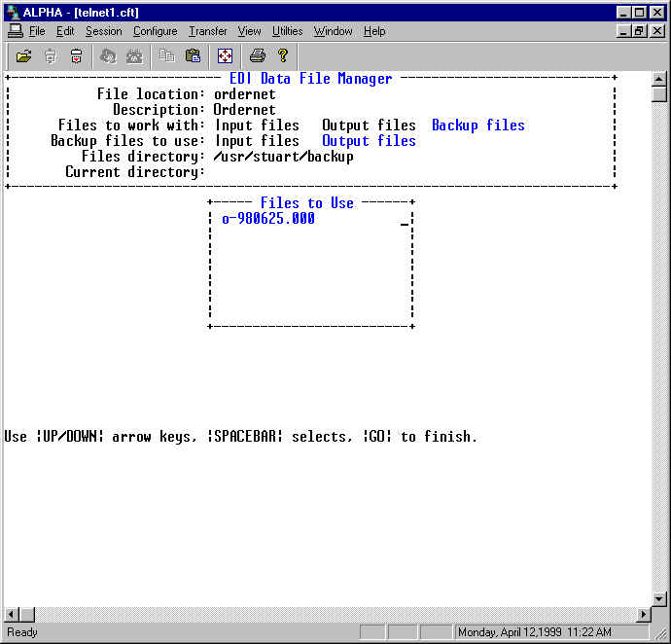Click the open folder toolbar icon
671x644 pixels.
point(23,55)
